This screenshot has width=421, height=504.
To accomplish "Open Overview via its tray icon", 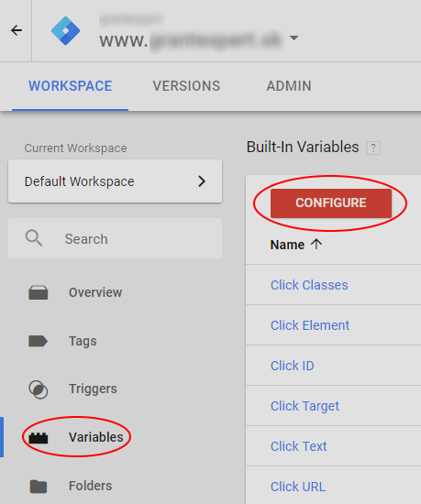I will pyautogui.click(x=39, y=292).
